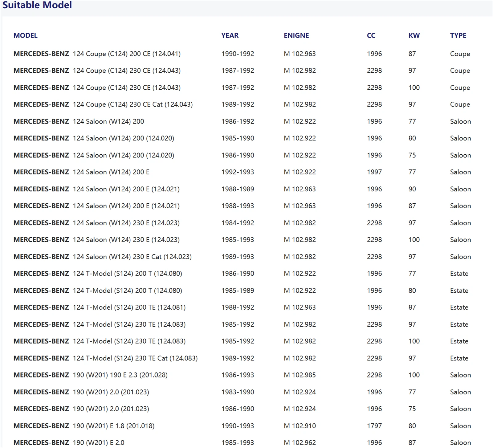This screenshot has width=493, height=448.
Task: Click Saloon type in the 190 E 2.0 row
Action: coord(460,442)
